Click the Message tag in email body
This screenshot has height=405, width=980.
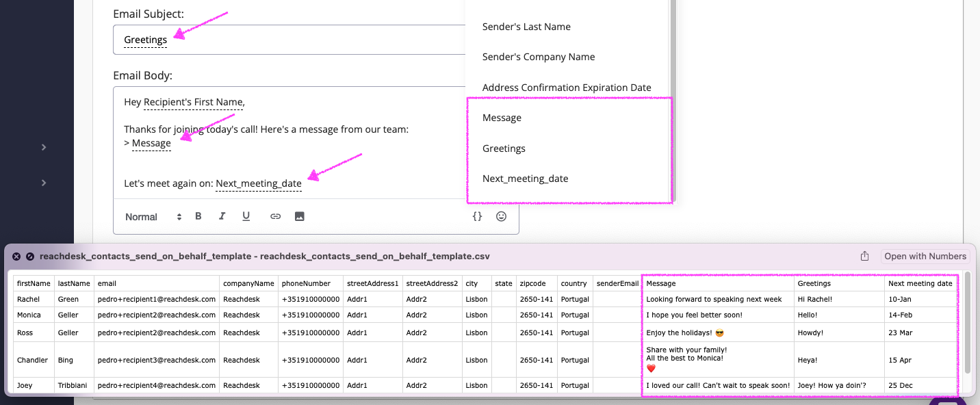151,143
